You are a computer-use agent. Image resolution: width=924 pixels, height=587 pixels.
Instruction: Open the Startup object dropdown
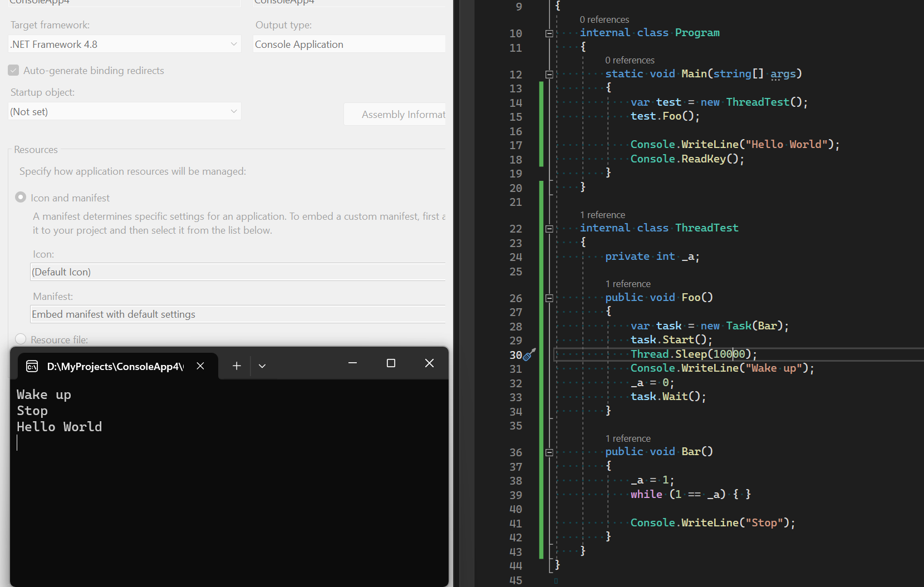[x=125, y=112]
